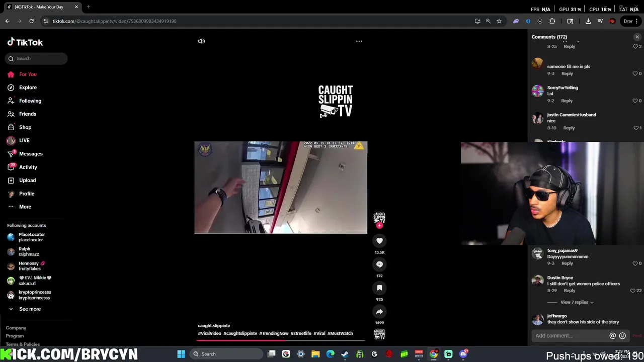Go to the For You feed
Screen dimensions: 644x362
(28, 74)
